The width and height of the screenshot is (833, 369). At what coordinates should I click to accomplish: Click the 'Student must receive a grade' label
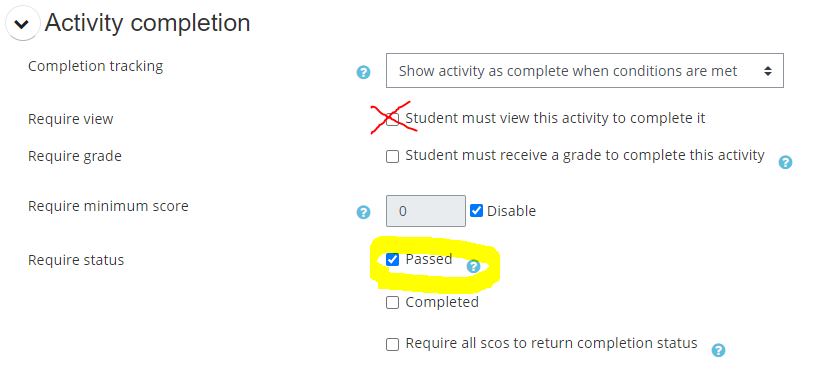click(x=585, y=156)
